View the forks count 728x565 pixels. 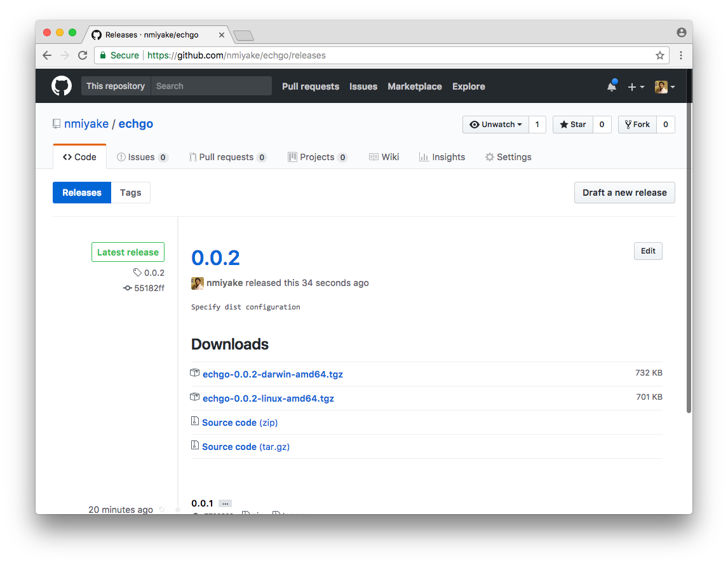coord(665,125)
